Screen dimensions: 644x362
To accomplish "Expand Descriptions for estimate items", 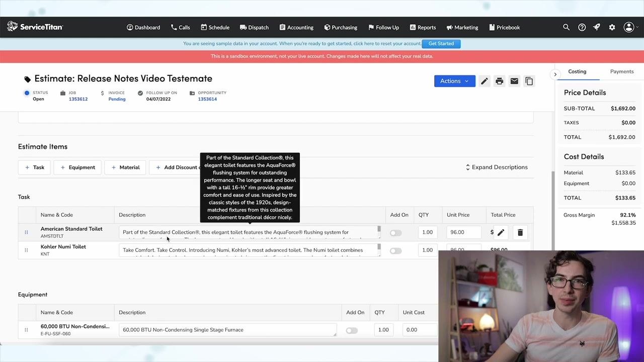I will pyautogui.click(x=496, y=167).
